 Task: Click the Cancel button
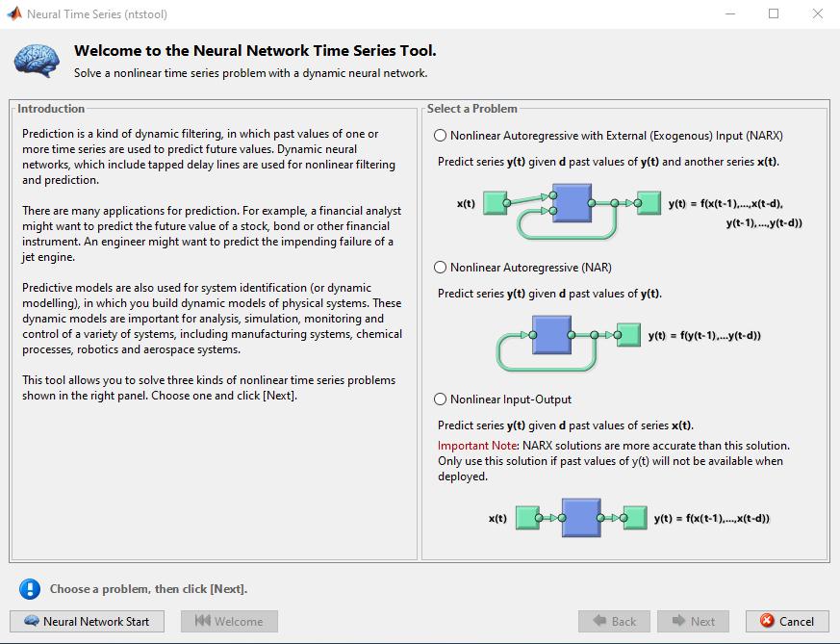coord(787,622)
